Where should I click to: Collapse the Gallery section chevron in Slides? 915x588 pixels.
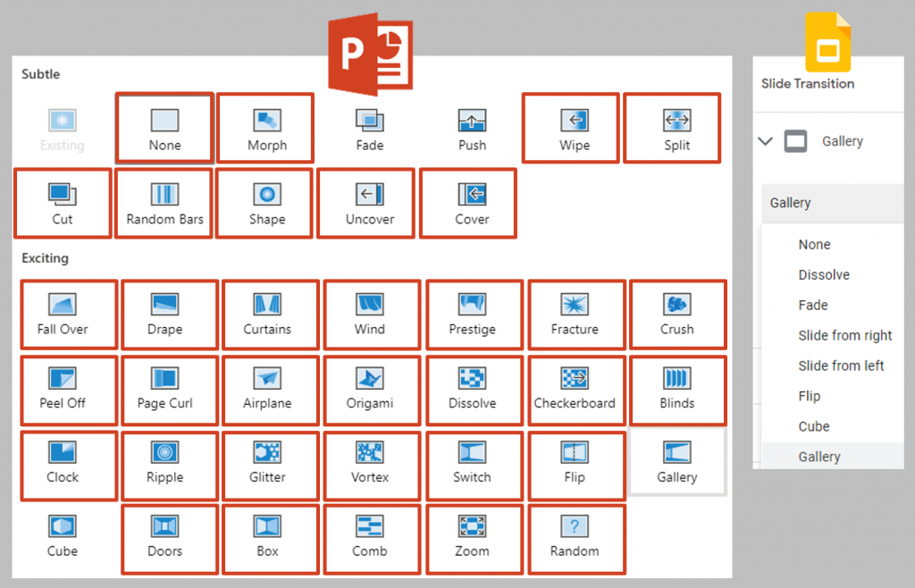[x=765, y=141]
